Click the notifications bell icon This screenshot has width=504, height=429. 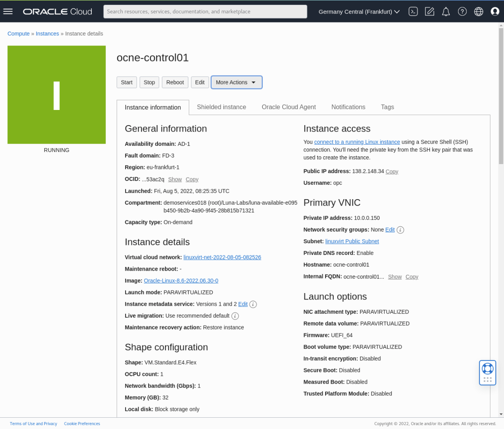(446, 11)
